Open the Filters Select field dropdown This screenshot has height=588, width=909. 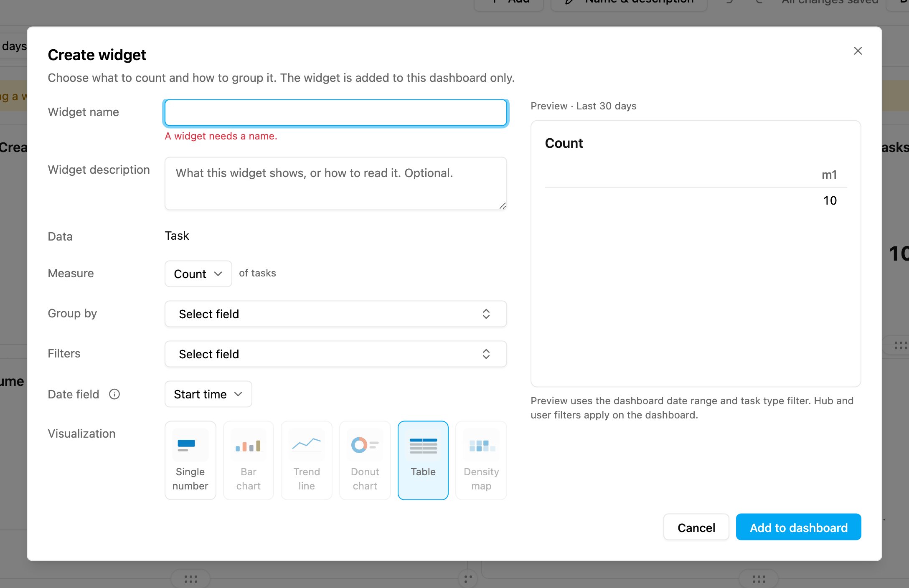335,354
